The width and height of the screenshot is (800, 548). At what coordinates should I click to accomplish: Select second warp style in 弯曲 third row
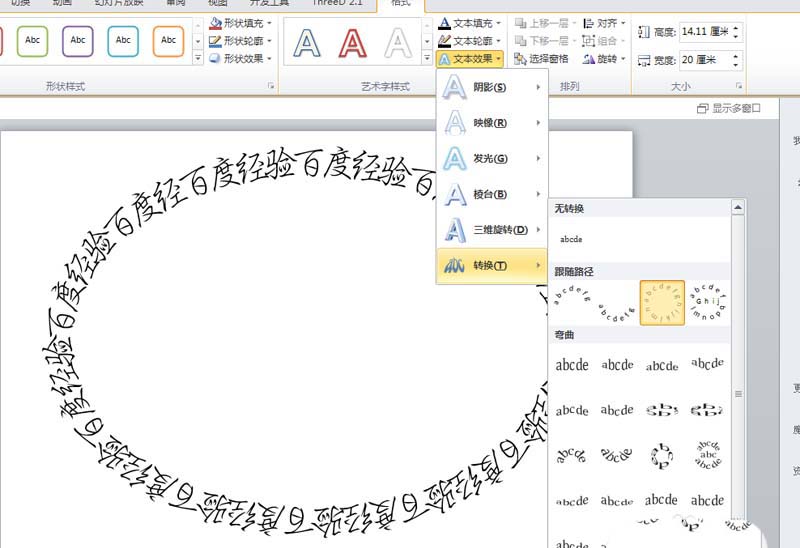pos(617,455)
